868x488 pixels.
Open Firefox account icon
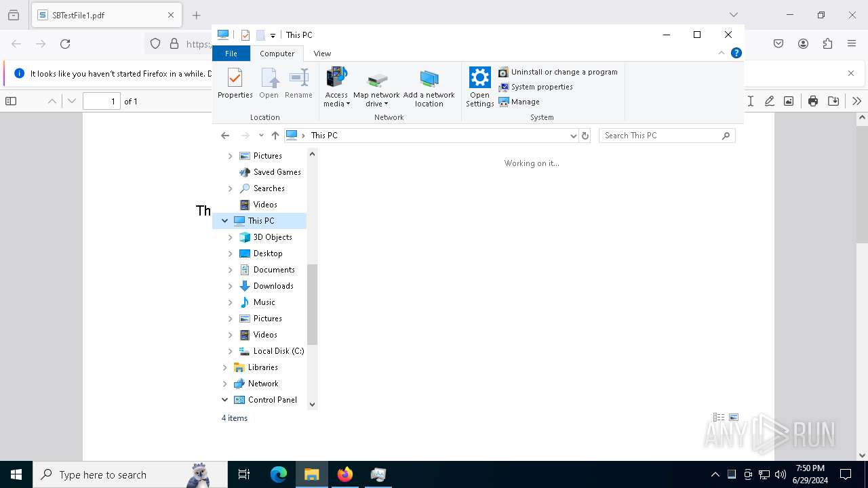tap(803, 44)
